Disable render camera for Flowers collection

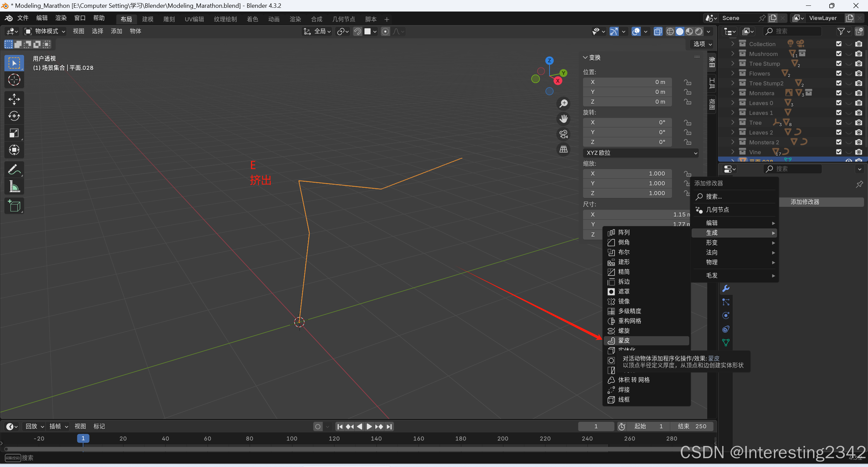pos(859,73)
